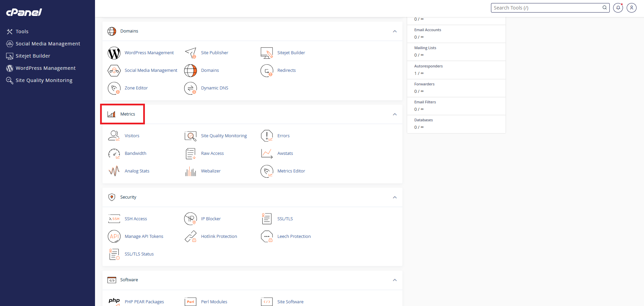Click the cPanel logo
Viewport: 644px width, 306px height.
pos(24,13)
